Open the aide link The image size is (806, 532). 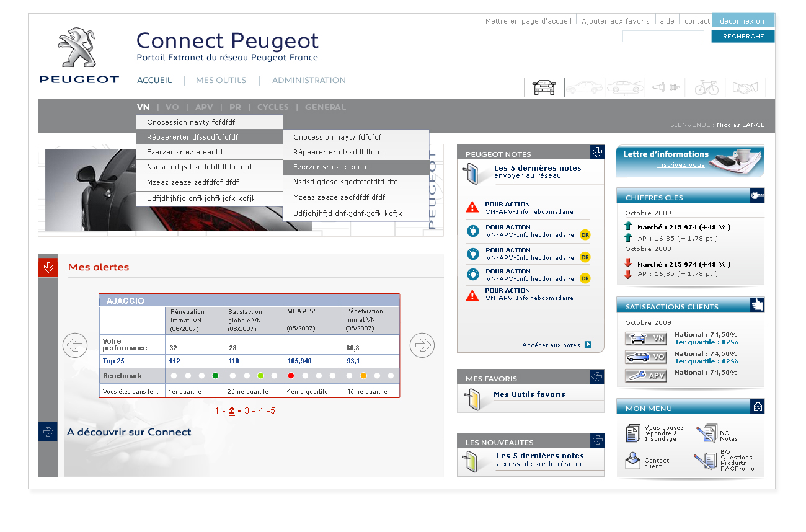point(667,21)
